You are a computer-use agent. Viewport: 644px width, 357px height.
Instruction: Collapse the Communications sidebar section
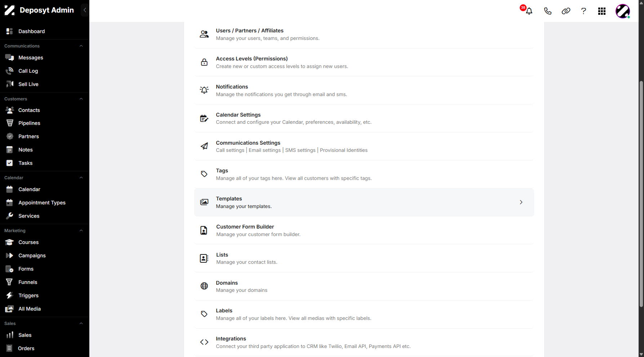point(81,46)
